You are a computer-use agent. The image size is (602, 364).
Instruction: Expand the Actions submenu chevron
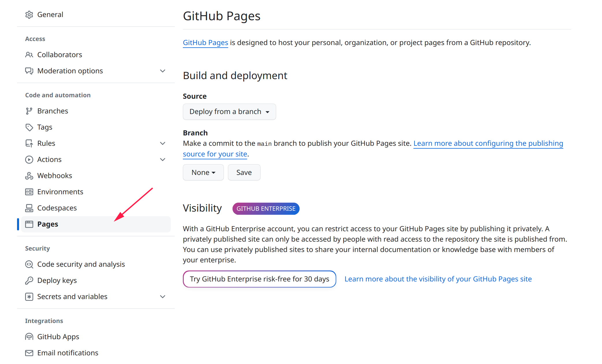click(163, 160)
